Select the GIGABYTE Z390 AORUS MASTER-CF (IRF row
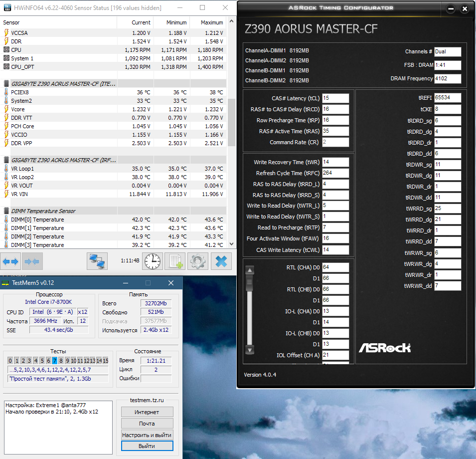The image size is (476, 459). pos(114,160)
